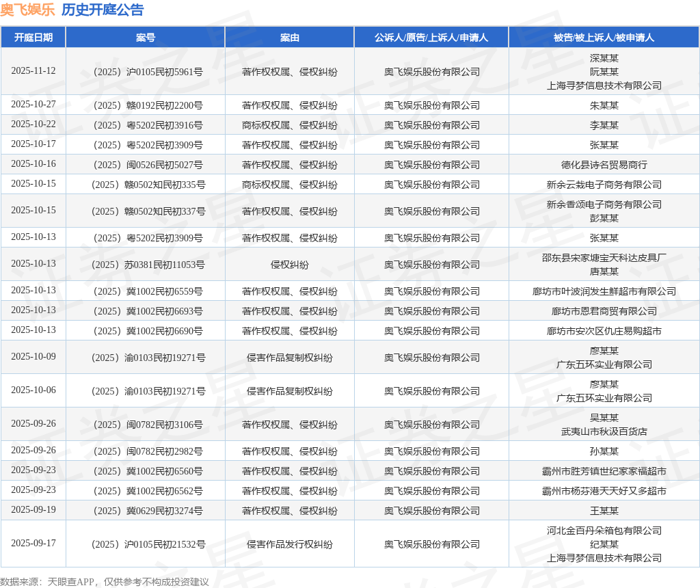The width and height of the screenshot is (700, 588).
Task: Click case number 闽0526民初5027号
Action: [x=148, y=165]
